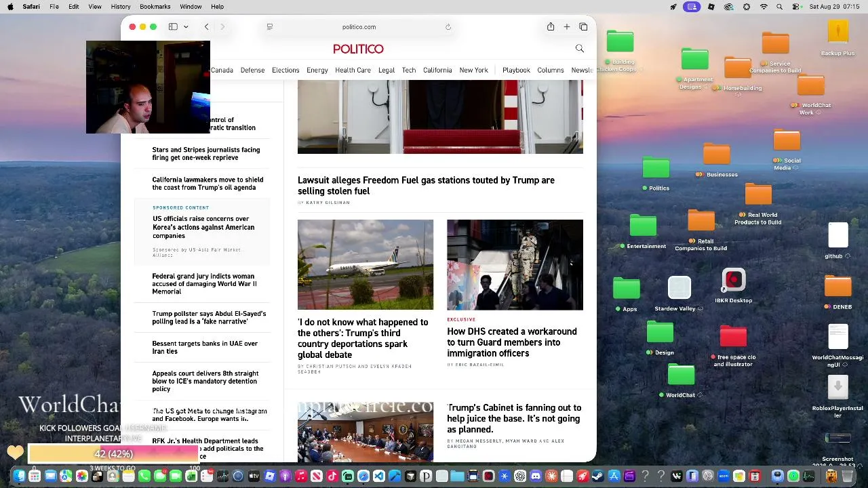Read the Freedom Fuel gas stations lawsuit story
The width and height of the screenshot is (868, 488).
click(x=426, y=186)
